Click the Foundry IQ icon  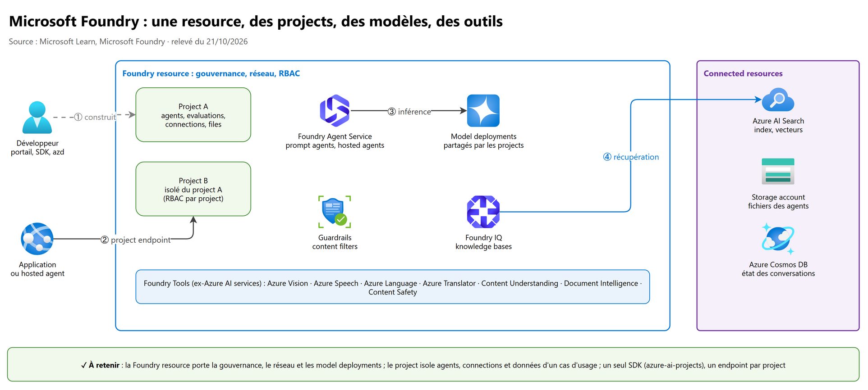point(483,212)
